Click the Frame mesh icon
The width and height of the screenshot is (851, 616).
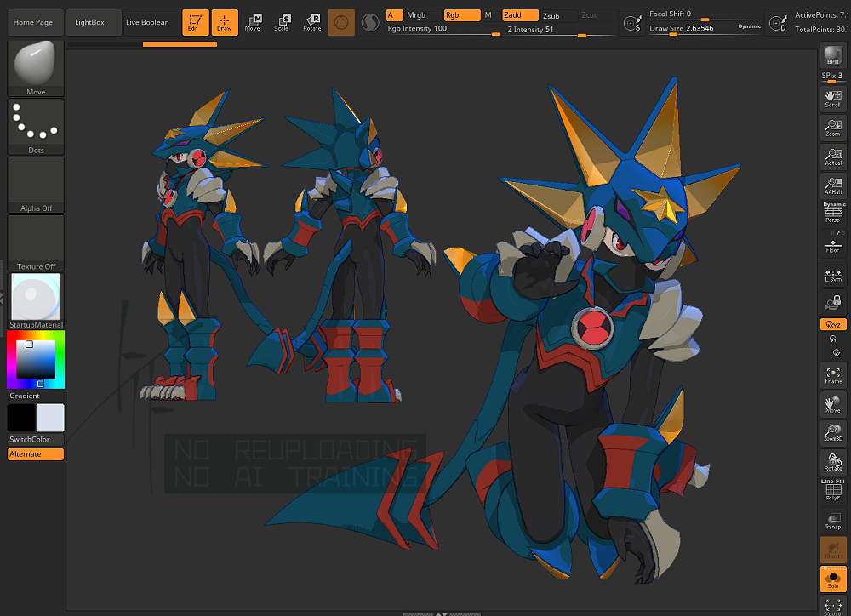click(833, 375)
